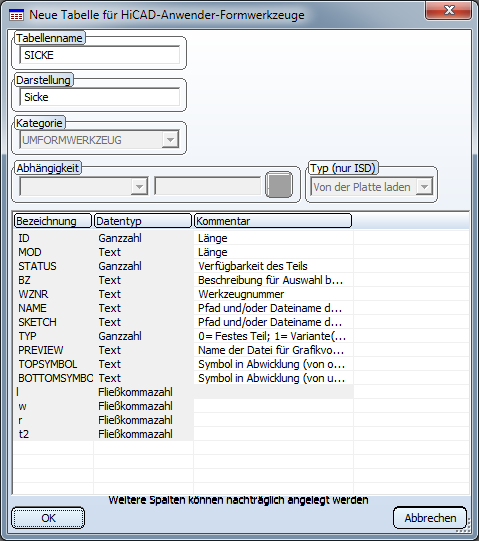The image size is (479, 541).
Task: Click Fließkommazahl datatype in r row
Action: (x=135, y=420)
